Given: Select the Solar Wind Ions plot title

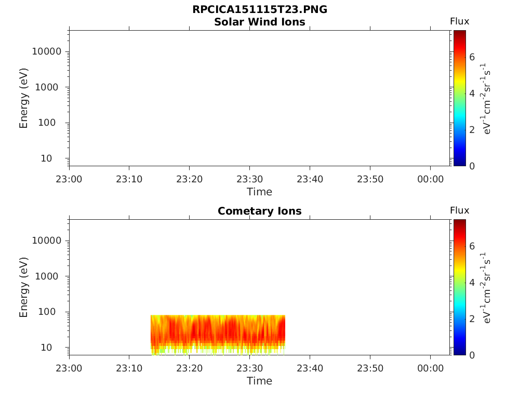Looking at the screenshot, I should click(260, 22).
